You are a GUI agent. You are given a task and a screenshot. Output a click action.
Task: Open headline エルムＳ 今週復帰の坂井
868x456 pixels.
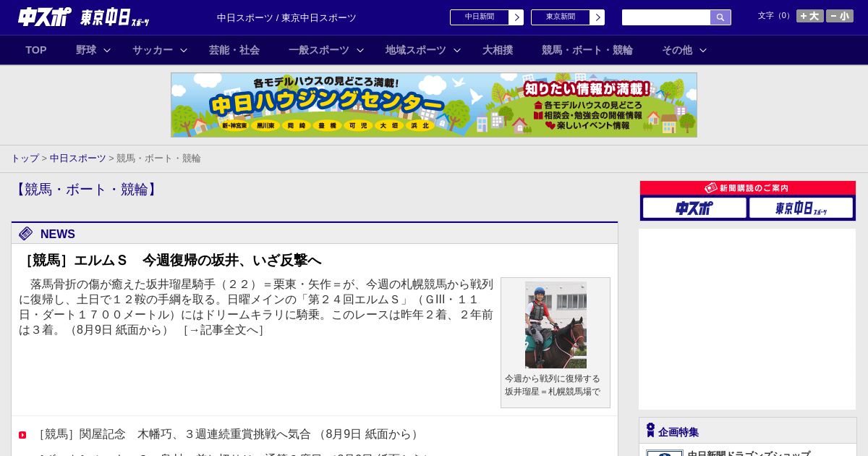(x=170, y=260)
